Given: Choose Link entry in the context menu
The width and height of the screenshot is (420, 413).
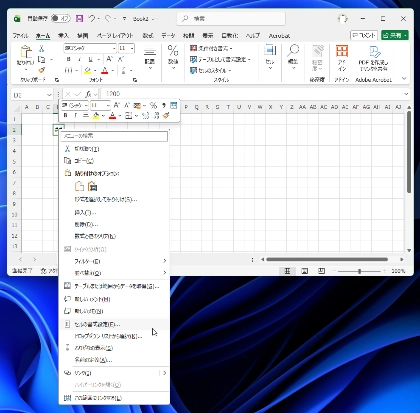Looking at the screenshot, I should click(x=114, y=373).
